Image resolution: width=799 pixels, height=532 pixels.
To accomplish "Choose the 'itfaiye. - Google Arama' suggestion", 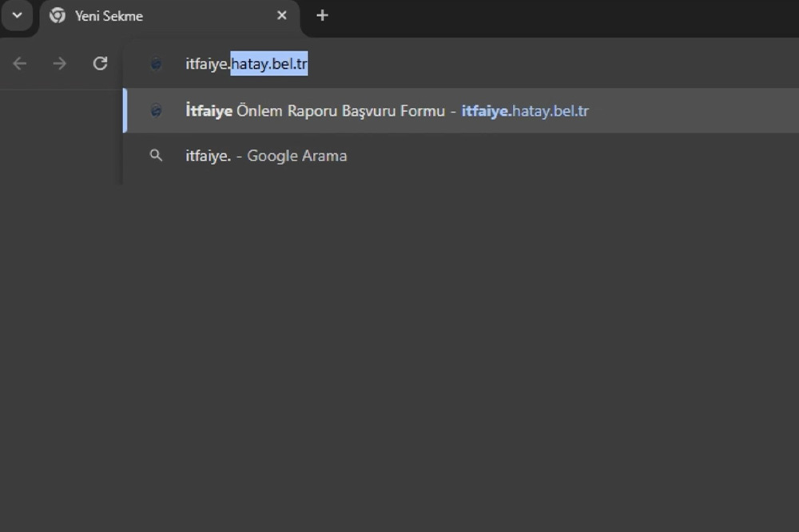I will tap(266, 156).
